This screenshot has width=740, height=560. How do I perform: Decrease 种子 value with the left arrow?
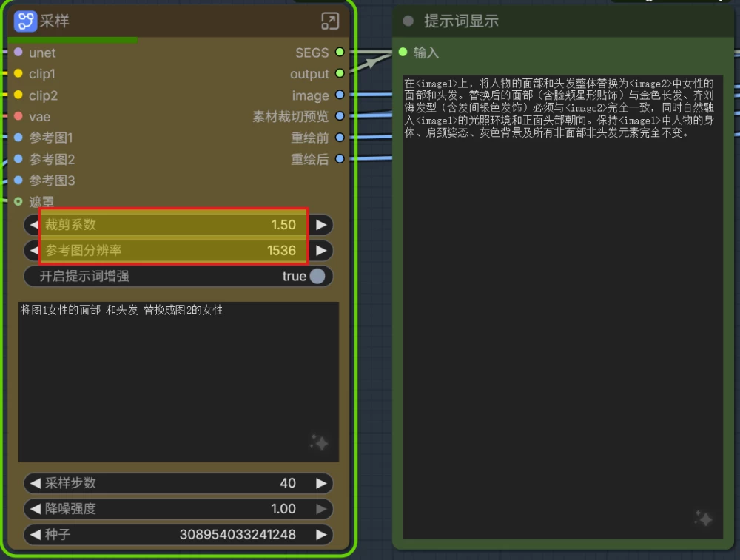point(35,535)
